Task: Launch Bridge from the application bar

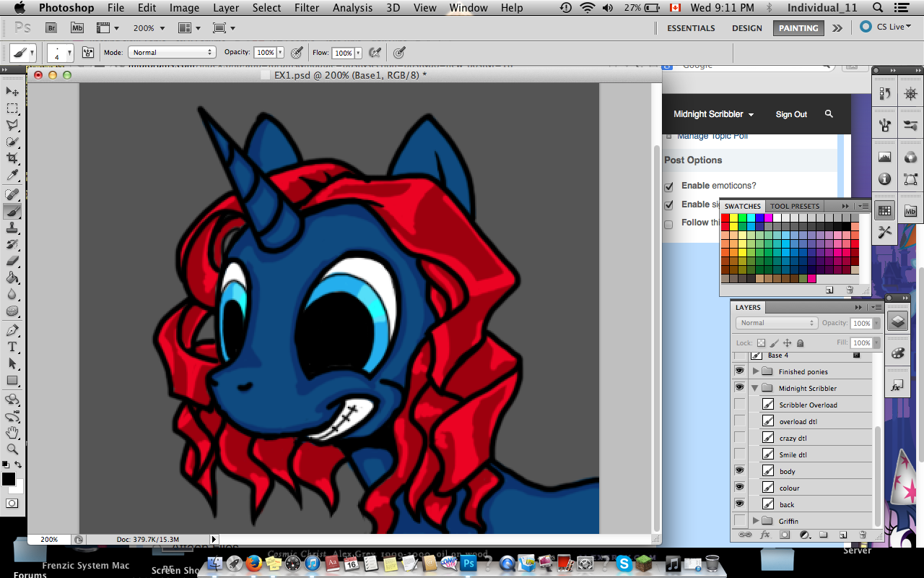Action: point(51,28)
